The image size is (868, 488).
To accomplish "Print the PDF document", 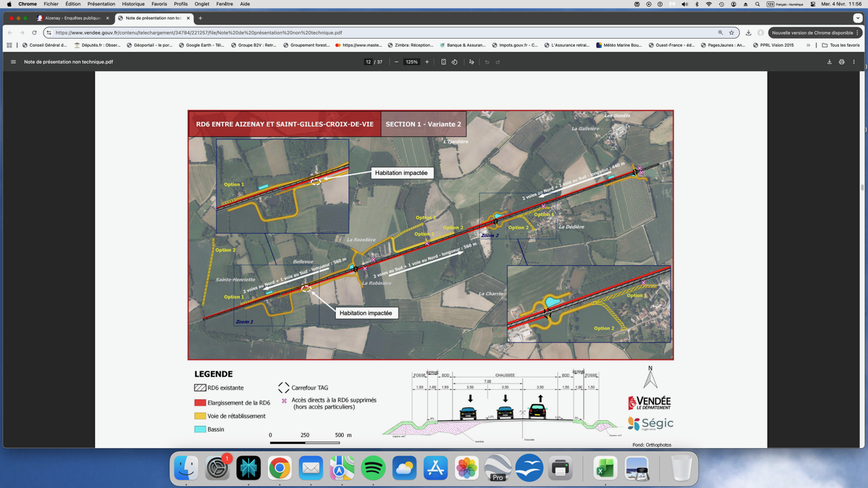I will [x=842, y=62].
